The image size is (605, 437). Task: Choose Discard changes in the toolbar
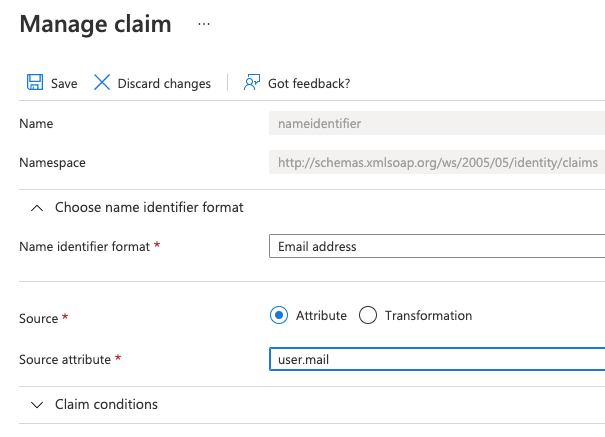[x=164, y=84]
